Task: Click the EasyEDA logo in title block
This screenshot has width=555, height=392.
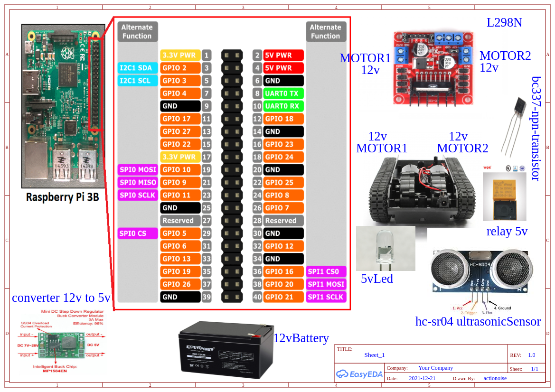Action: click(x=359, y=374)
